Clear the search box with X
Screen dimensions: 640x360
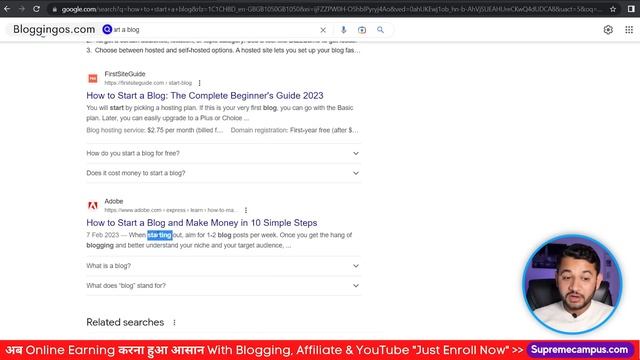coord(323,30)
